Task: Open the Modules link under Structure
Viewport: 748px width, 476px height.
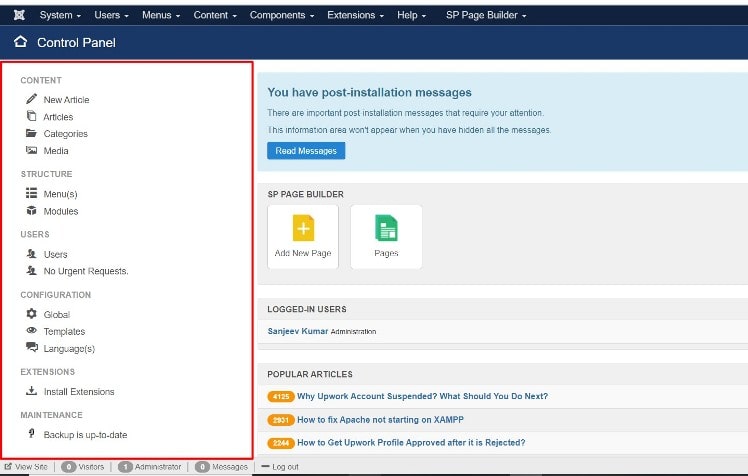Action: click(x=61, y=211)
